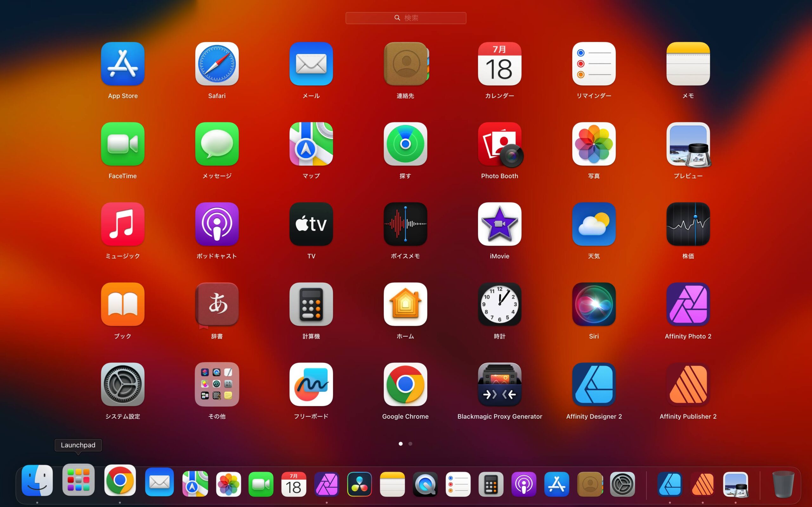The height and width of the screenshot is (507, 812).
Task: Open QuickTime Player from the Dock
Action: click(x=425, y=484)
